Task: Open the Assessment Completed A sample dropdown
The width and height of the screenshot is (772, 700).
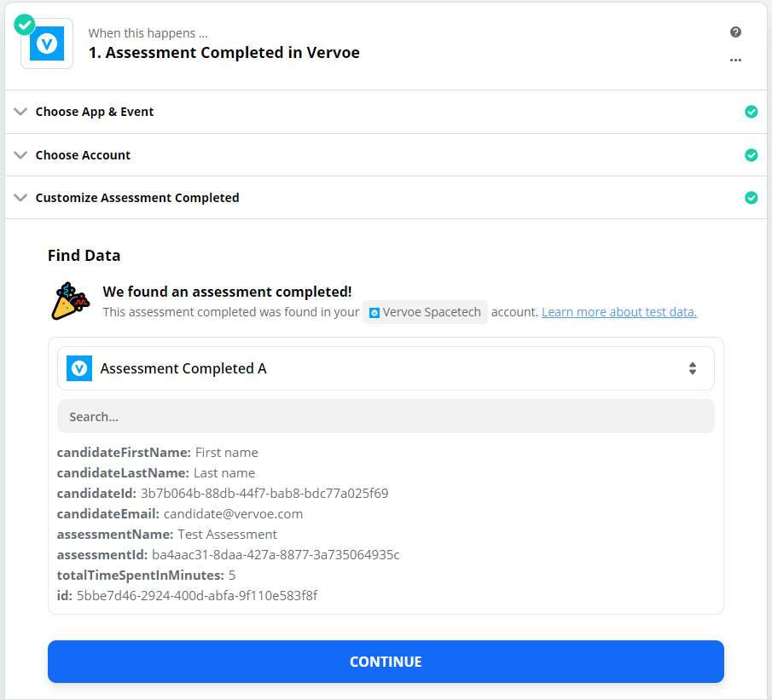Action: click(x=386, y=368)
